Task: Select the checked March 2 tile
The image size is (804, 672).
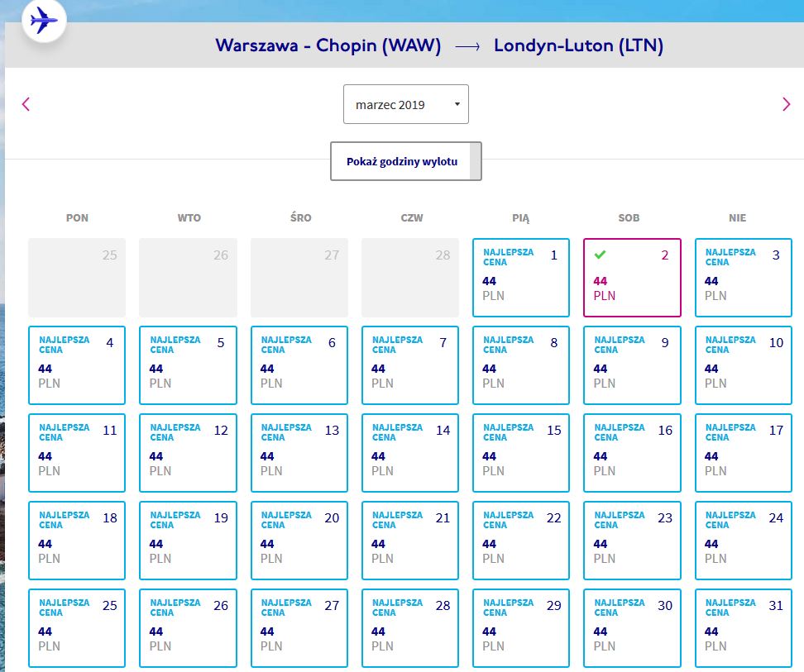Action: (632, 277)
